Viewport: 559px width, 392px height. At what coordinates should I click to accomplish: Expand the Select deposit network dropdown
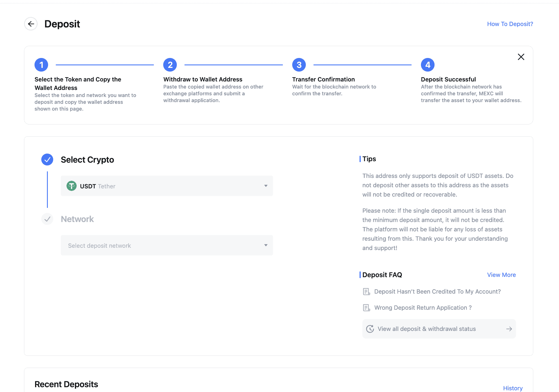pos(167,245)
